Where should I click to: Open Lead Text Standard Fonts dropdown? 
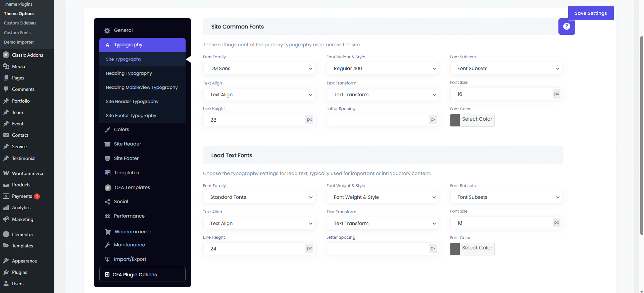[259, 197]
